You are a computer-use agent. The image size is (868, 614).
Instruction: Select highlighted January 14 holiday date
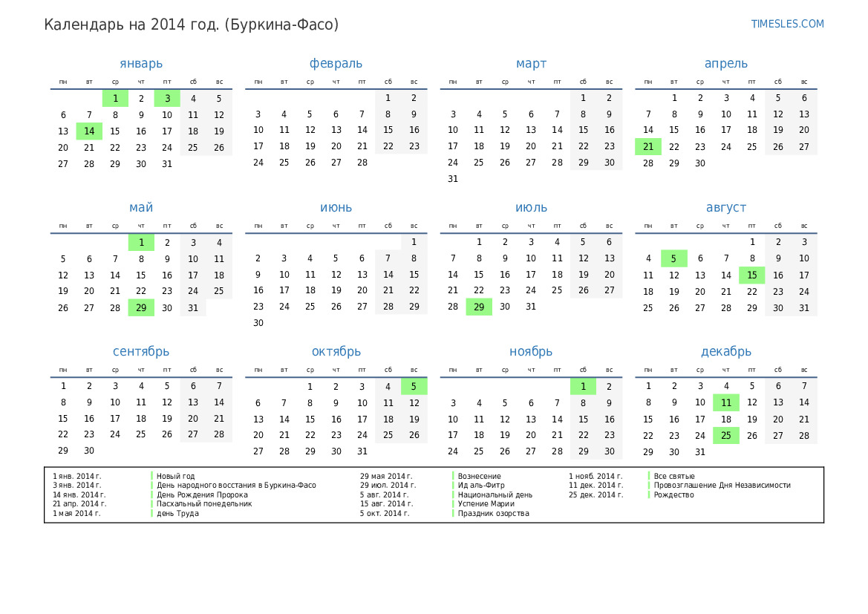[89, 131]
